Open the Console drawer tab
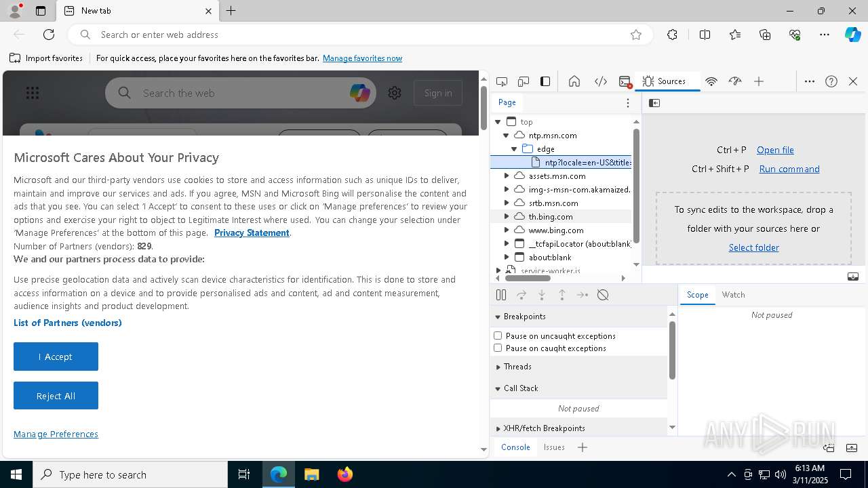The height and width of the screenshot is (488, 868). [x=515, y=447]
